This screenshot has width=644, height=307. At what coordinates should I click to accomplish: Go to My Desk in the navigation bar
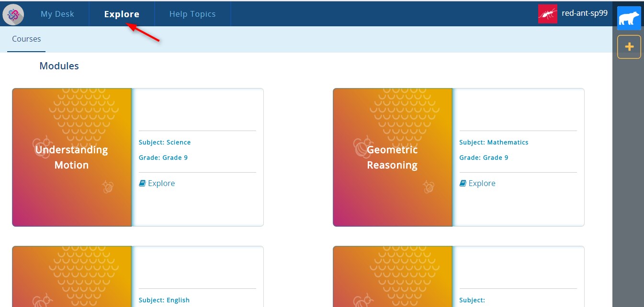[x=57, y=14]
